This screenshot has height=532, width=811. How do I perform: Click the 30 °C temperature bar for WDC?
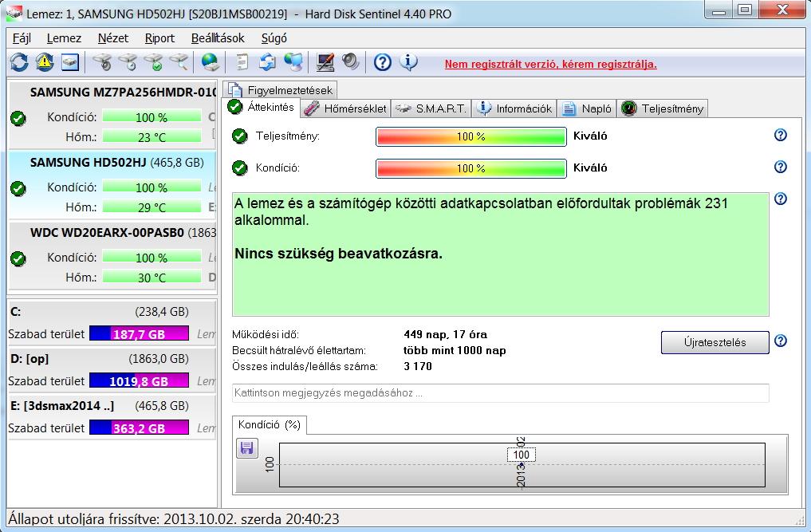click(152, 278)
